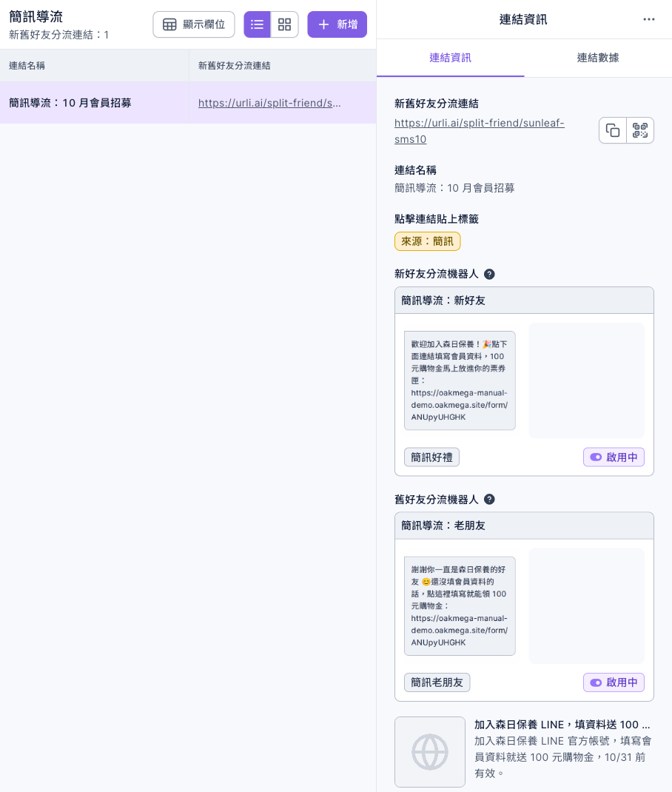
Task: Toggle 啟用中 for 簡訊導流：老朋友 bot
Action: [614, 682]
